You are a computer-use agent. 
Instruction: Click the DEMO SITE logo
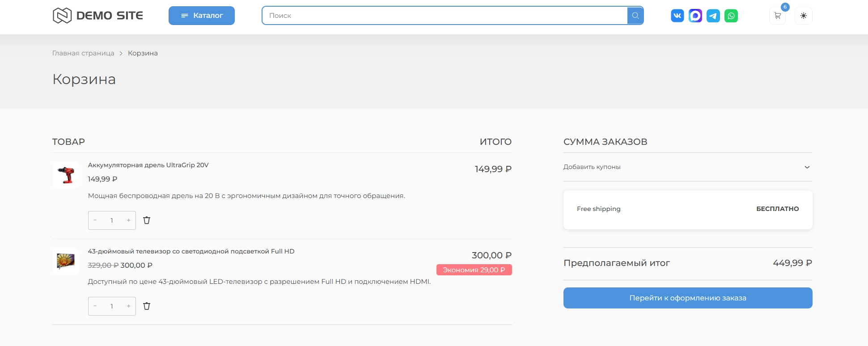98,16
